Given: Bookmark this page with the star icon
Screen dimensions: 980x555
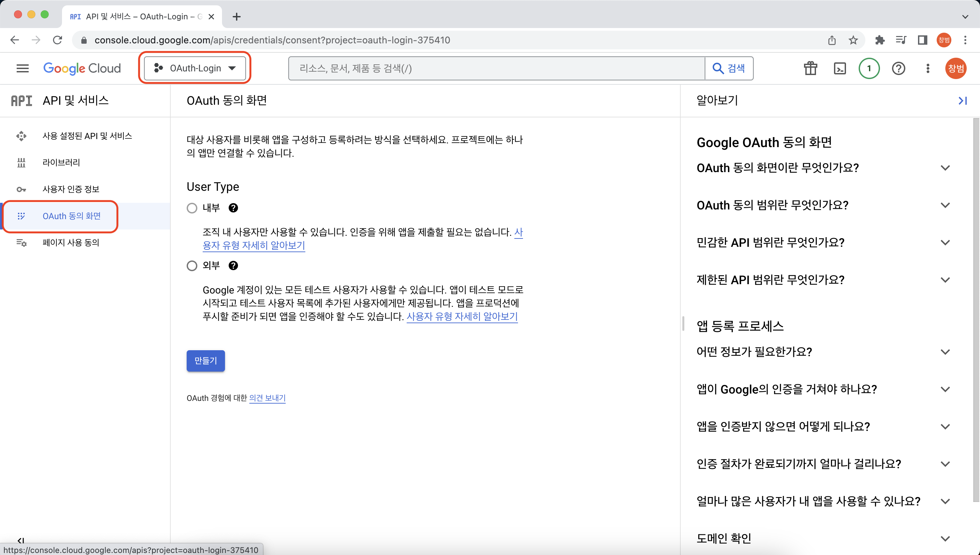Looking at the screenshot, I should point(853,40).
